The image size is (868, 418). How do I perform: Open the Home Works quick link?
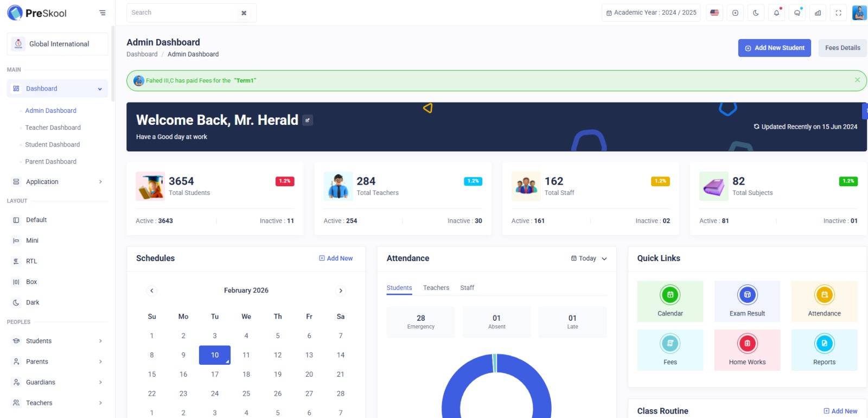[747, 350]
